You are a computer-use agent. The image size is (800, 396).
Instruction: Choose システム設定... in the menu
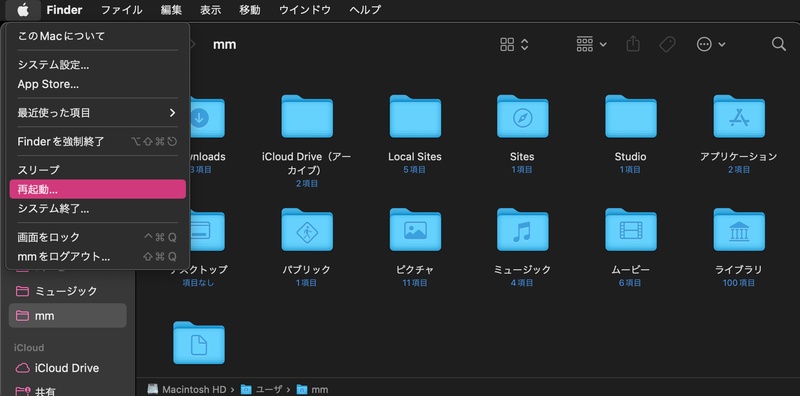click(97, 65)
